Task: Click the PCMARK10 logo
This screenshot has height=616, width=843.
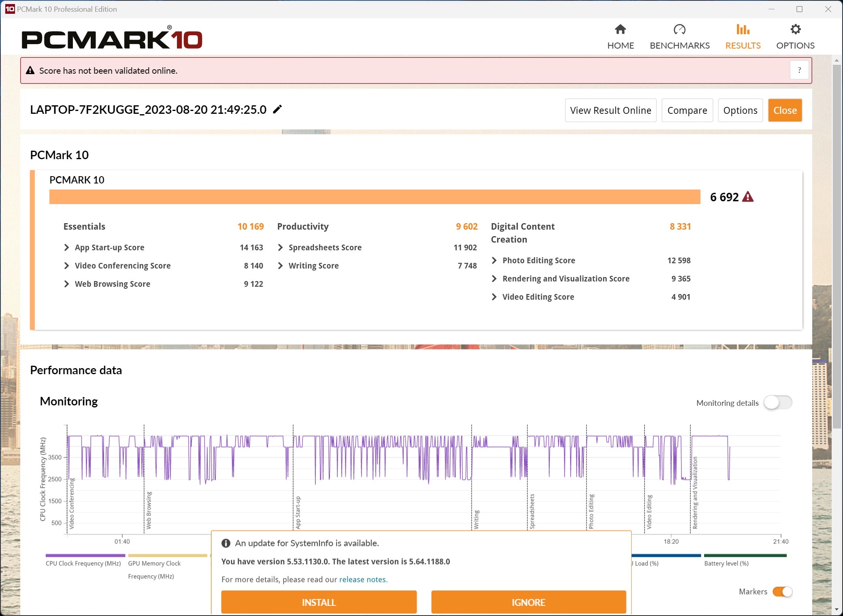Action: coord(112,38)
